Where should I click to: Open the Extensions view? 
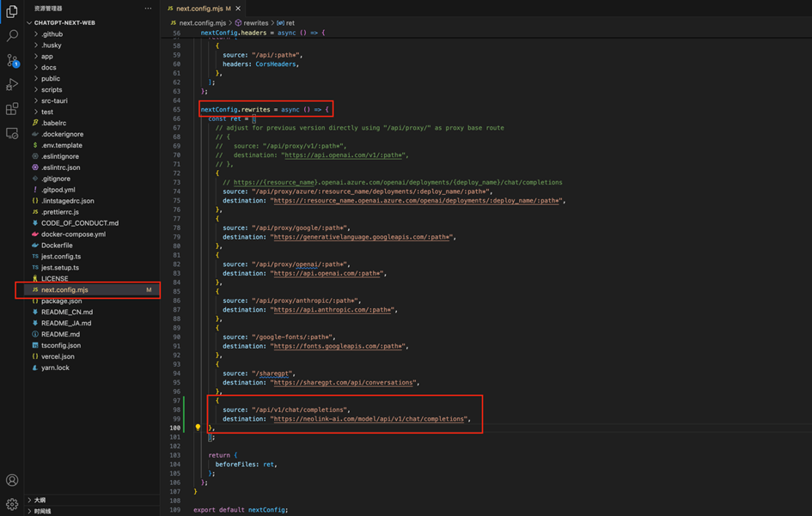(12, 109)
